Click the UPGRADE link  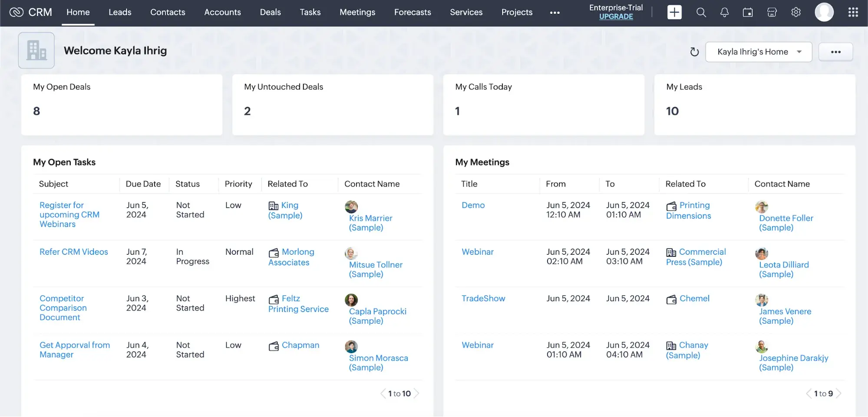pos(616,17)
